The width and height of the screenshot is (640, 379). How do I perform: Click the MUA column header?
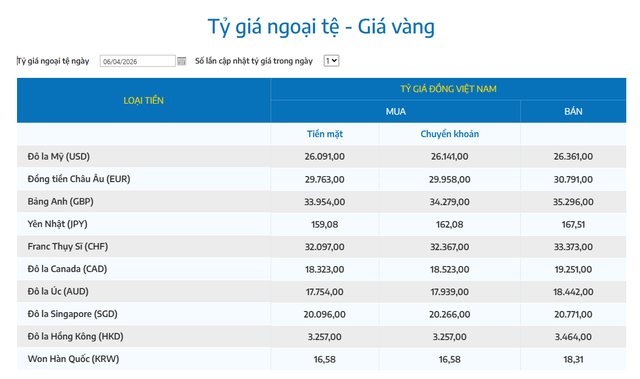tap(396, 111)
